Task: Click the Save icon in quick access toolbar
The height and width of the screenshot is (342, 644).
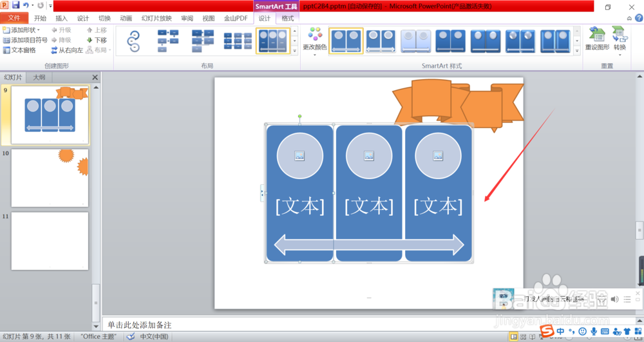Action: coord(15,5)
